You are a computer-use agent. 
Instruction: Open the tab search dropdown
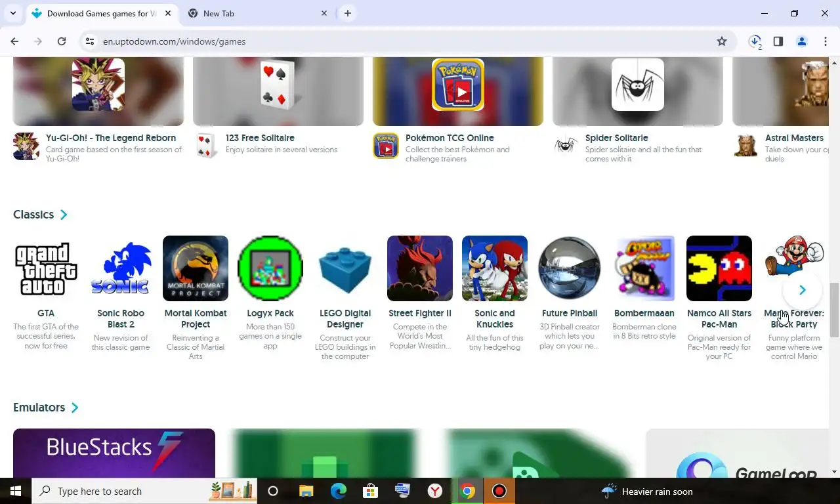(x=12, y=13)
